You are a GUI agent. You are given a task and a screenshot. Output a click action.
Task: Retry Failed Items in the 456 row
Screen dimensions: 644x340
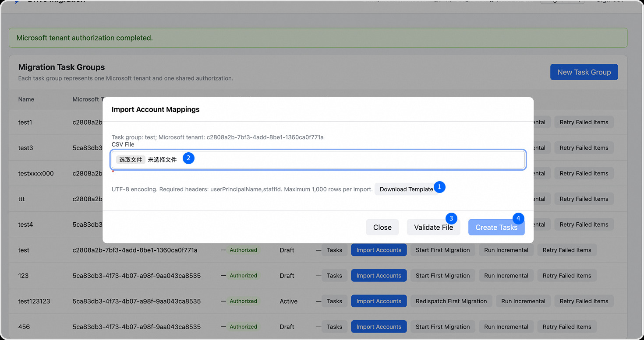pyautogui.click(x=567, y=327)
